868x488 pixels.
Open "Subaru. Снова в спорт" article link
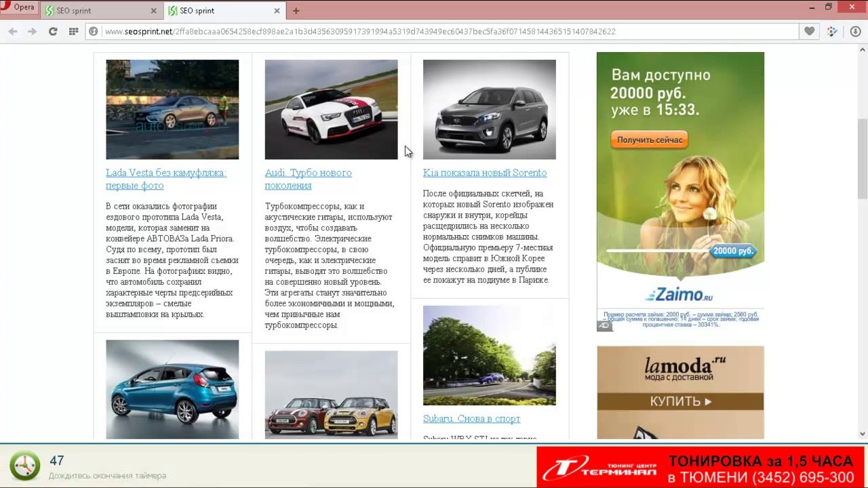pos(471,419)
